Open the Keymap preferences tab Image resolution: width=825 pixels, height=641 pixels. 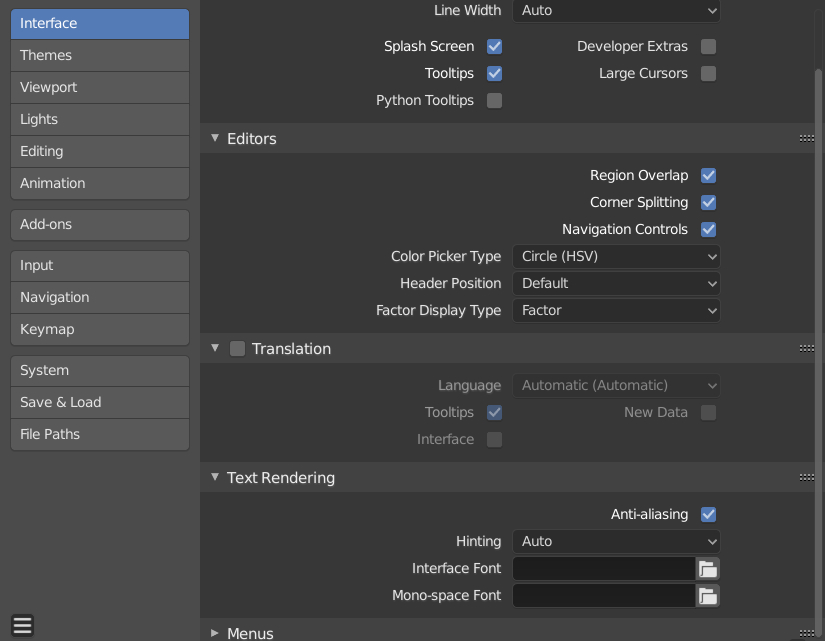(99, 329)
